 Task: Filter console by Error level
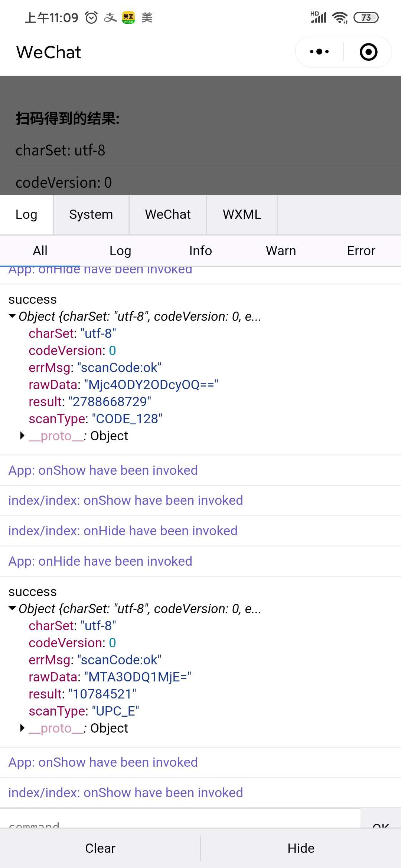point(361,251)
